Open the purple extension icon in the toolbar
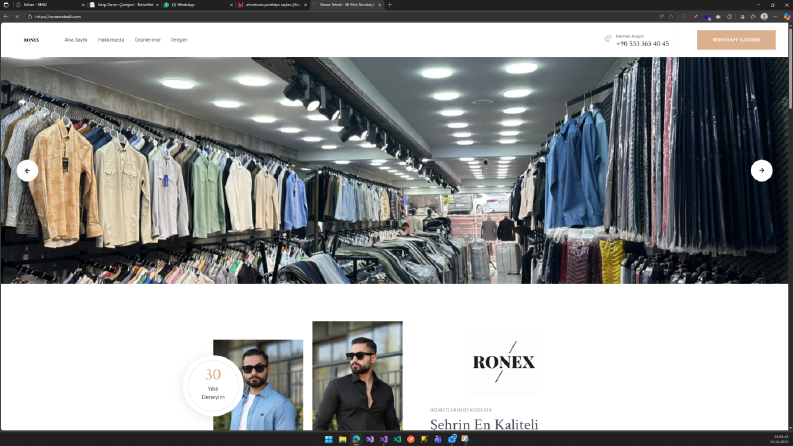Viewport: 793px width, 446px height. coord(708,17)
